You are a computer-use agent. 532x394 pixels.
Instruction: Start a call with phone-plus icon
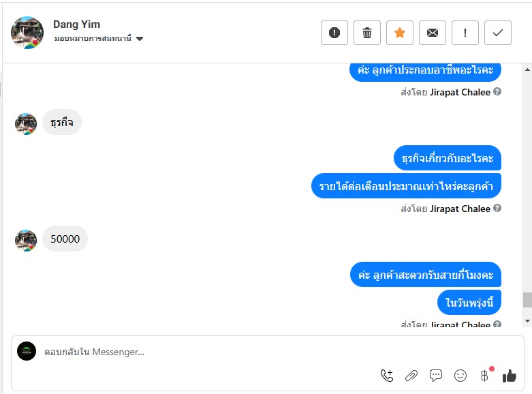(x=387, y=375)
